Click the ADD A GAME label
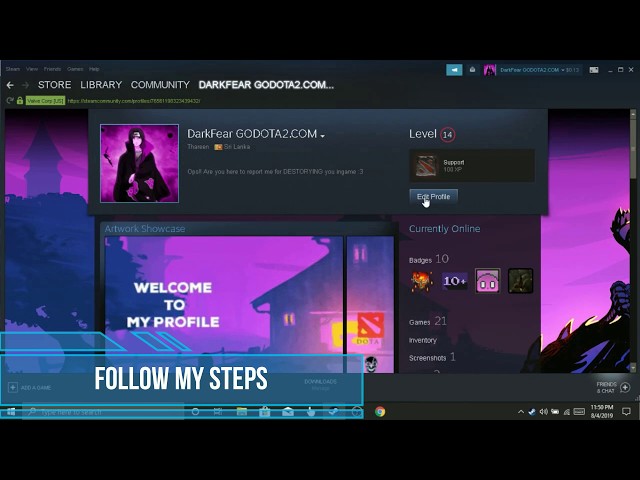640x480 pixels. click(36, 388)
